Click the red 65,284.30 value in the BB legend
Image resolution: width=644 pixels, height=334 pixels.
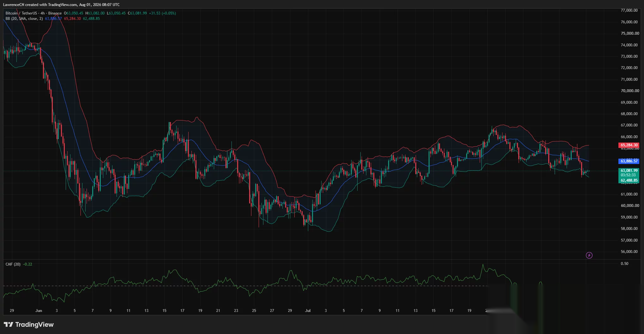(x=72, y=19)
